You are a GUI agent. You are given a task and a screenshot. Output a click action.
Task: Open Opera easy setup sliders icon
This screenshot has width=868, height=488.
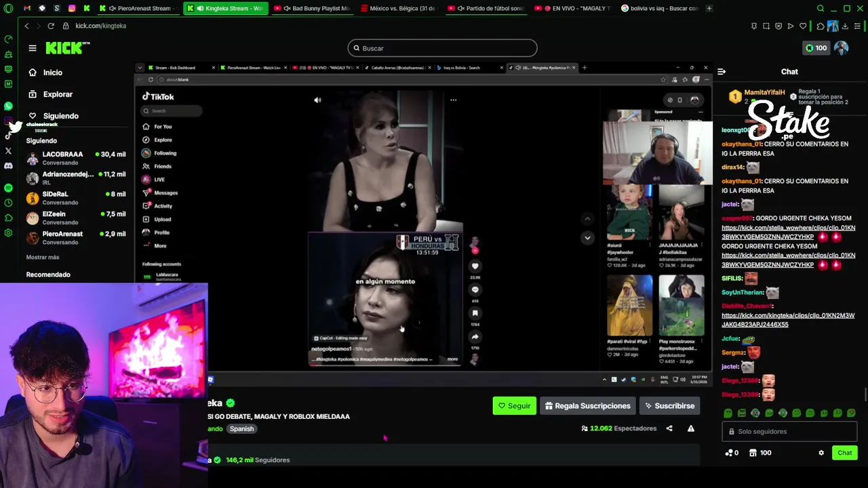(x=857, y=26)
